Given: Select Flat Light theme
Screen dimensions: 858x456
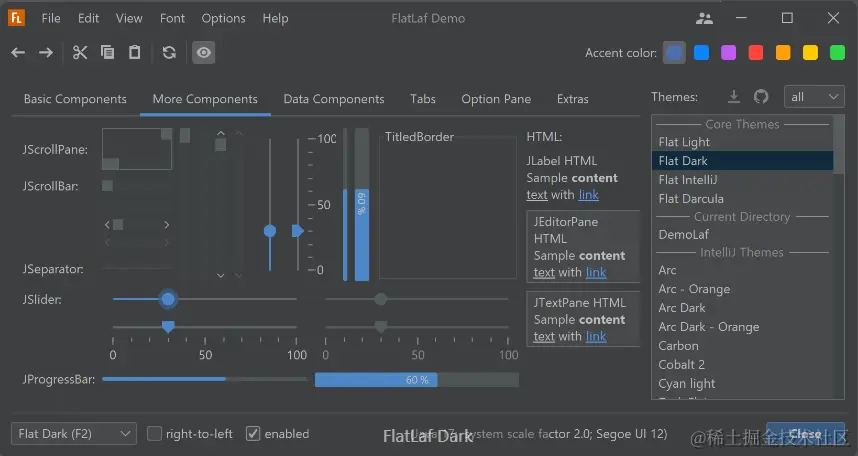Looking at the screenshot, I should pyautogui.click(x=743, y=142).
